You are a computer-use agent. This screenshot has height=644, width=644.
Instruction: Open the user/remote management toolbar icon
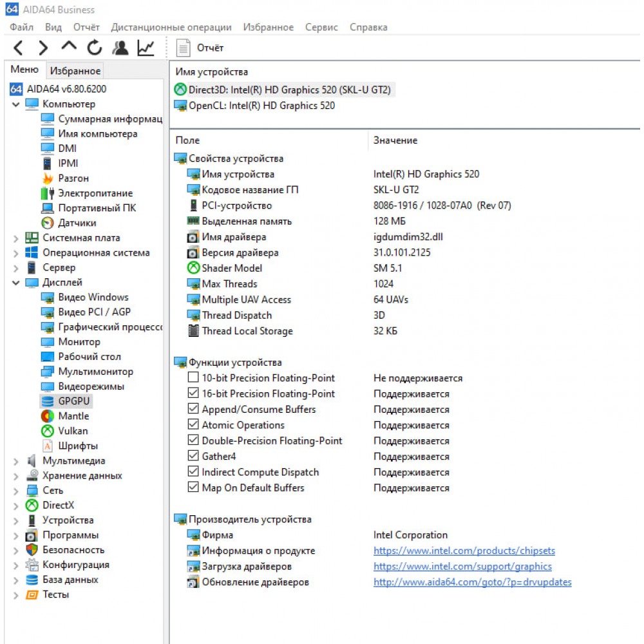click(120, 48)
